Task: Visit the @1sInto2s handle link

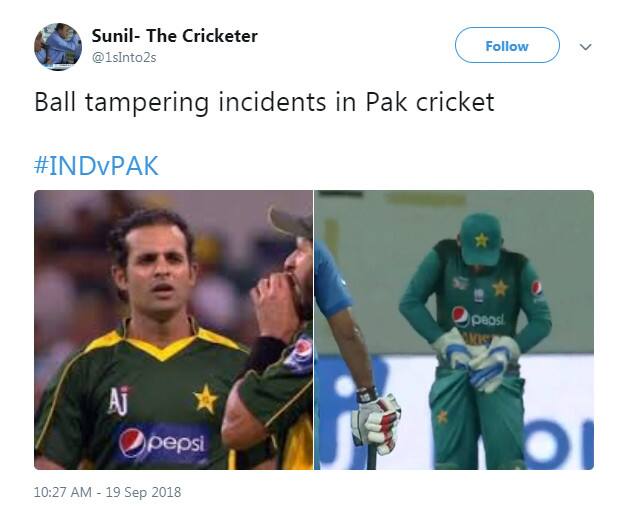Action: coord(124,58)
